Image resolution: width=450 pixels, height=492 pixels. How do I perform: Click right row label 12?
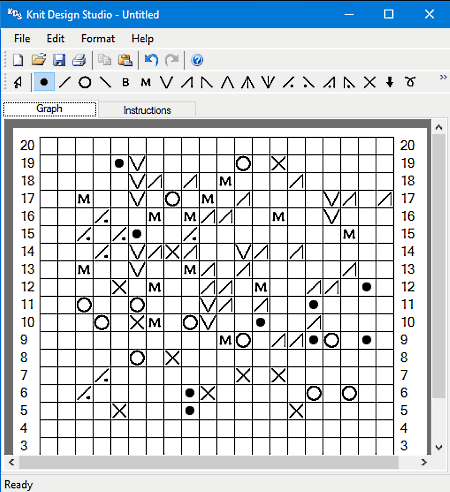click(407, 287)
